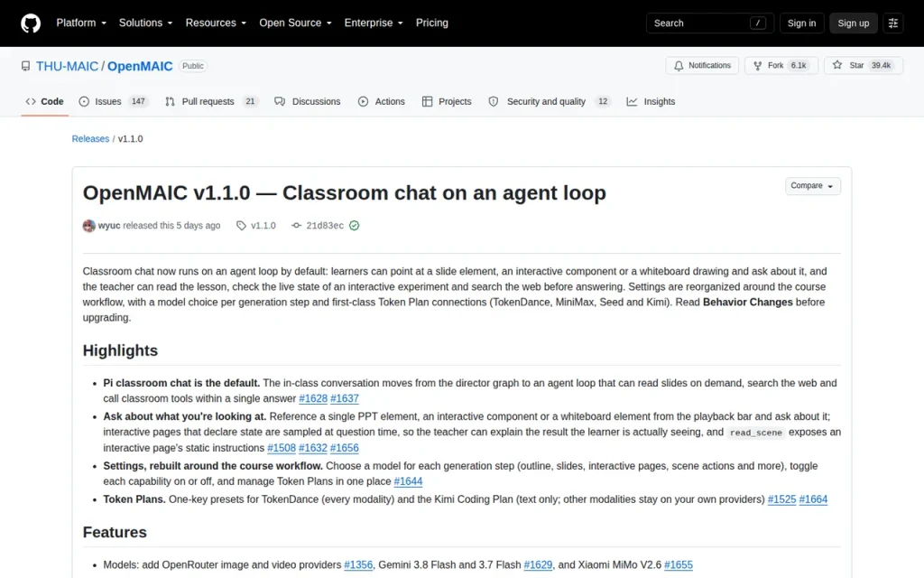Image resolution: width=924 pixels, height=578 pixels.
Task: Open pull request #1356
Action: point(358,565)
